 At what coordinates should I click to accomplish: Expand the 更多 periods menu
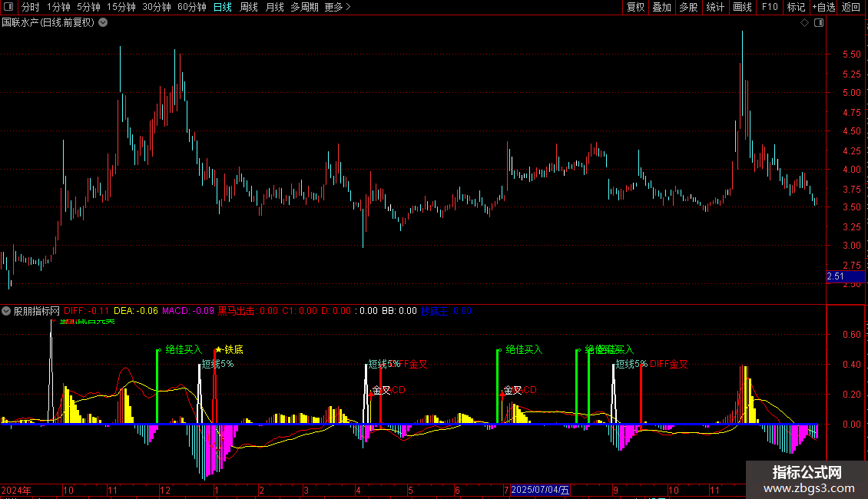coord(338,7)
